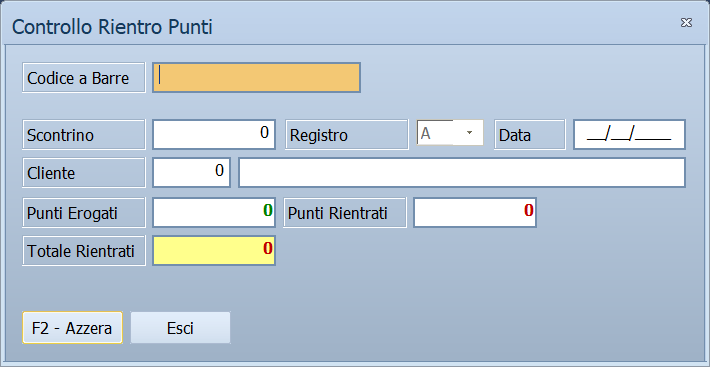Click the Controllo Rientro Punti title

pos(112,28)
